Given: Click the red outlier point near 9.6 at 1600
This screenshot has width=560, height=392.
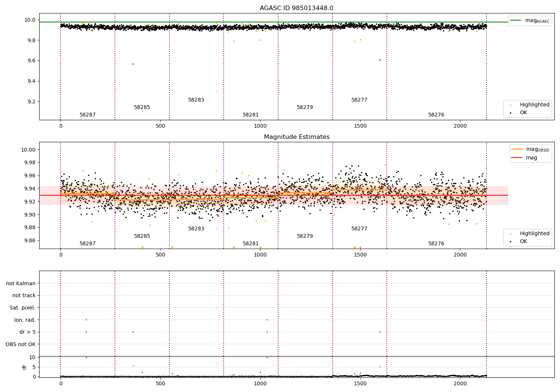Looking at the screenshot, I should coord(380,60).
